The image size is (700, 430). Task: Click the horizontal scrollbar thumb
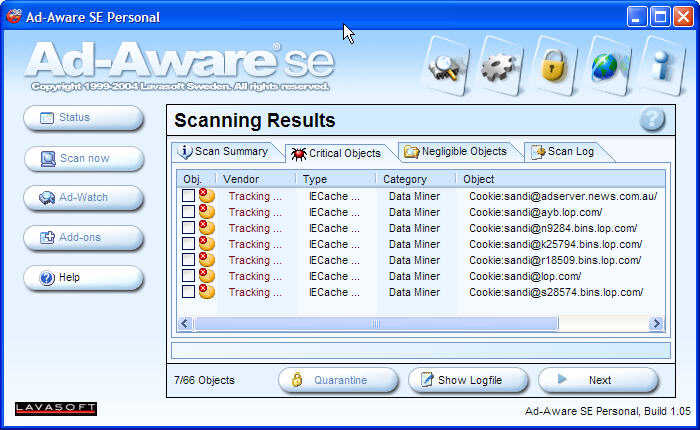pyautogui.click(x=376, y=323)
